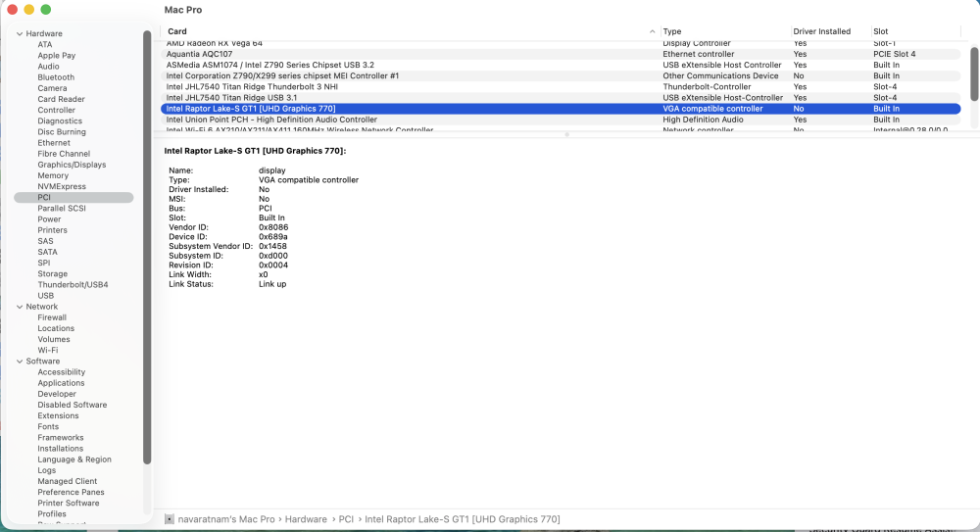The image size is (980, 532).
Task: Select the ASMedia ASM1074 USB 3.2 row
Action: (x=561, y=65)
